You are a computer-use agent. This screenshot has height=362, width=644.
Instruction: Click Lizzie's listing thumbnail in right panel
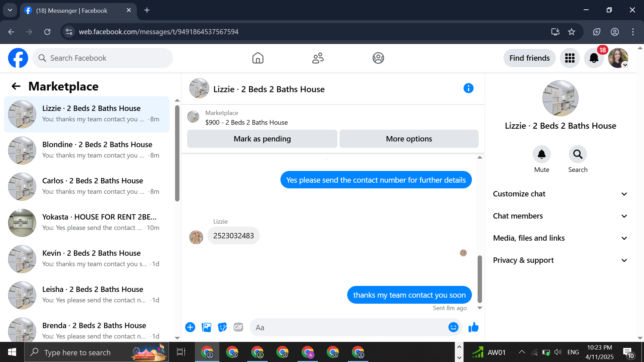click(560, 98)
